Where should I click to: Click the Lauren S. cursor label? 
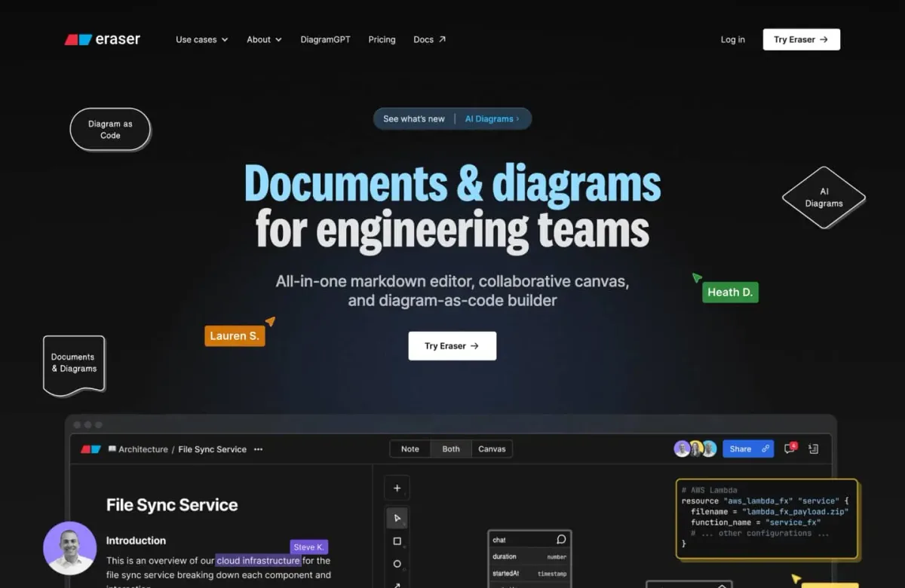[235, 336]
